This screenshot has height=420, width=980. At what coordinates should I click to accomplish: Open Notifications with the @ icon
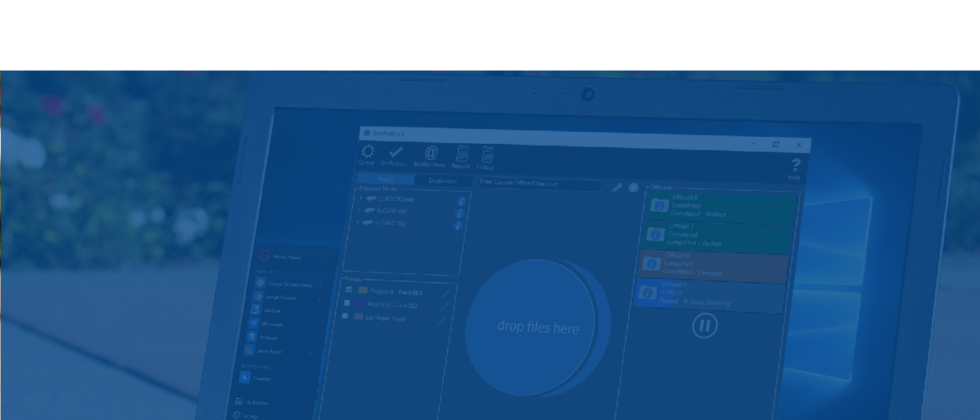[x=431, y=153]
